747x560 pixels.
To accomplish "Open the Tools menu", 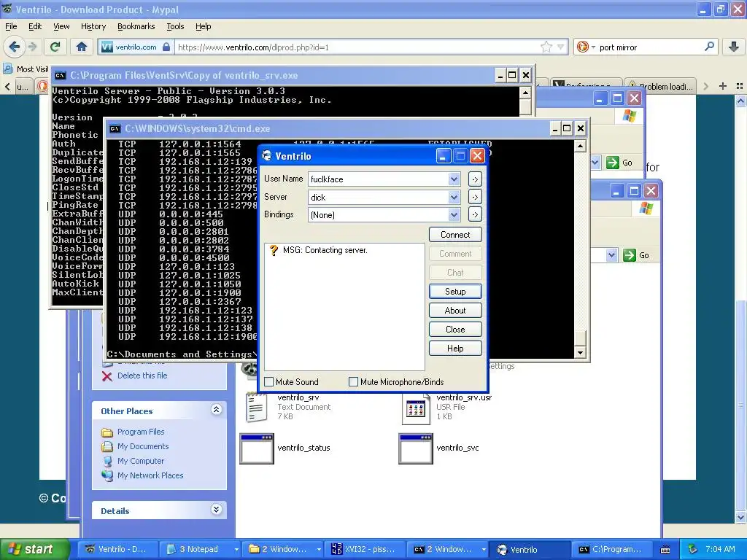I will pyautogui.click(x=175, y=26).
